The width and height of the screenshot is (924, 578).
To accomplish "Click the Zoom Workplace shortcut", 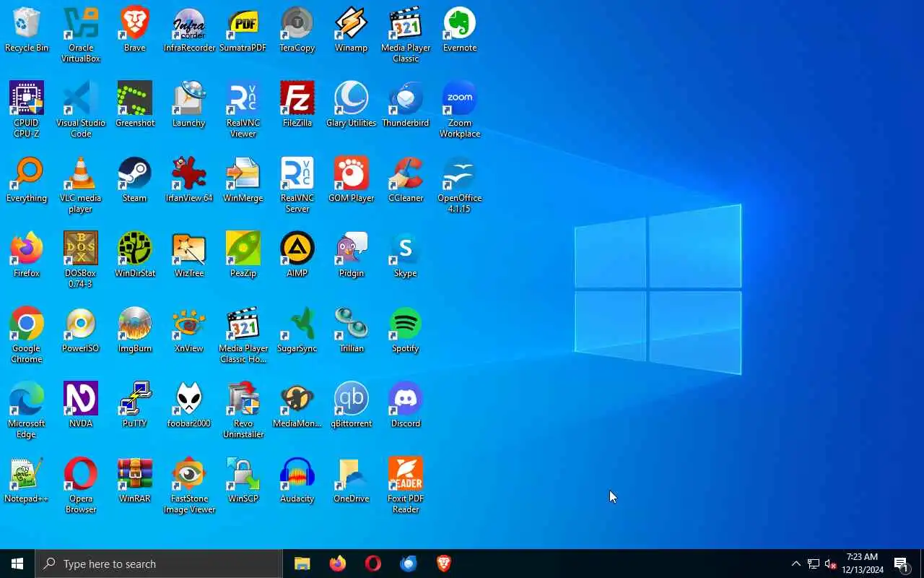I will (x=460, y=111).
